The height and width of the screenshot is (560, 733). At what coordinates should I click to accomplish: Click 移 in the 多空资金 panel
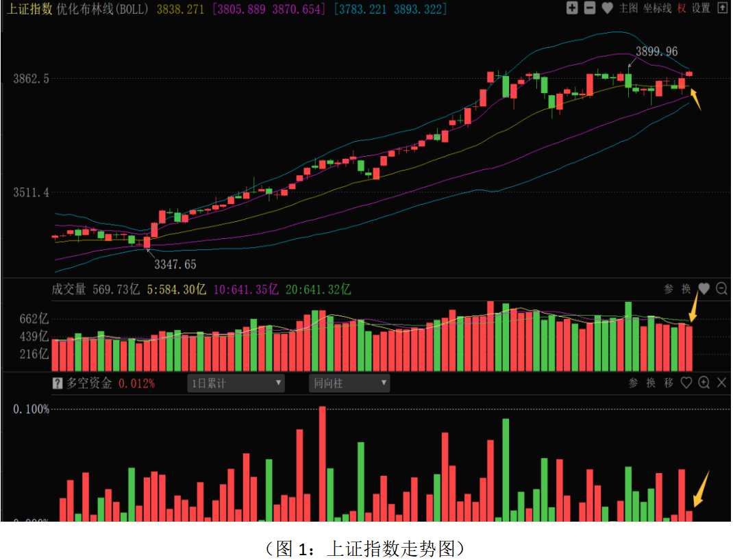(669, 383)
